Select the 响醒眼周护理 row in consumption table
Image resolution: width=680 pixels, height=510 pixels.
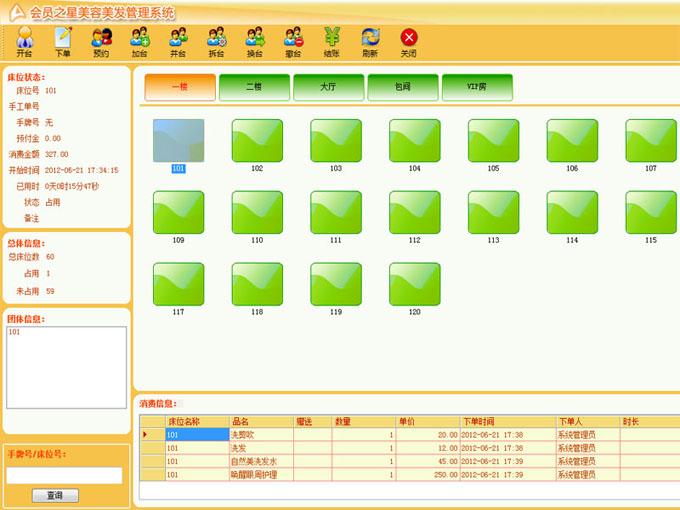[x=261, y=475]
